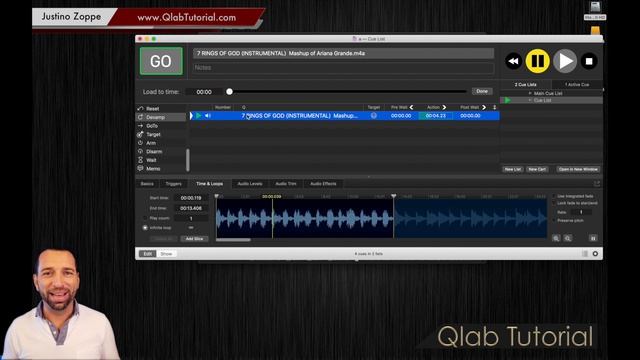Switch to the 1 Active Cue tab

(x=577, y=85)
